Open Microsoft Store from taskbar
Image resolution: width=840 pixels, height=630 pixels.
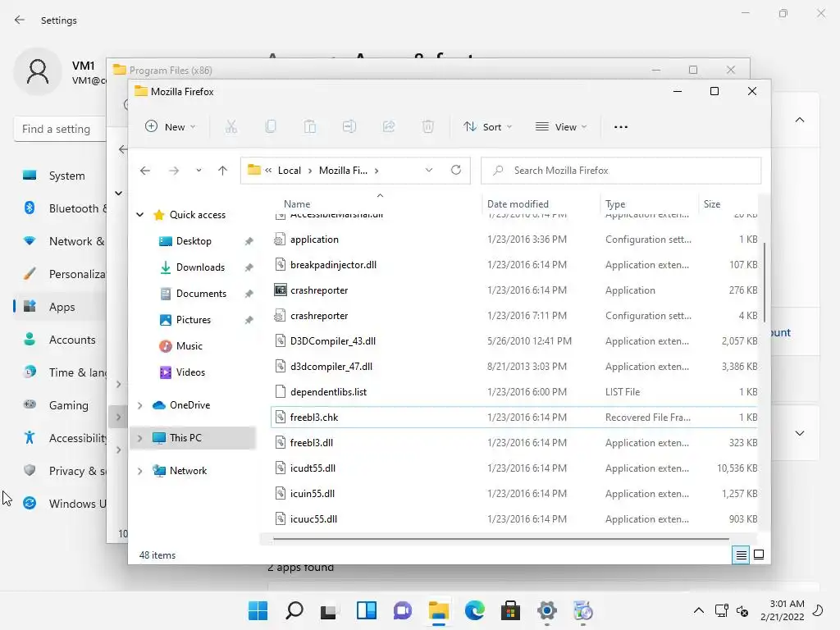click(510, 610)
